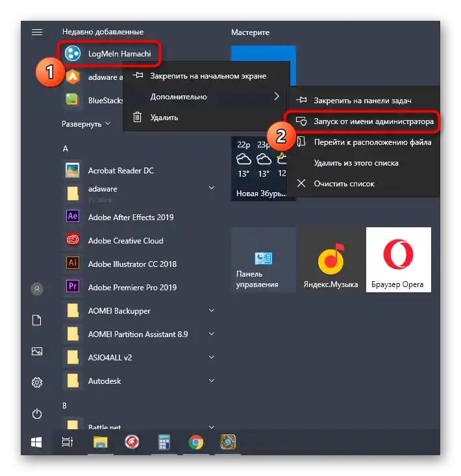Screen dimensions: 461x476
Task: Click the AOMEI Backupper folder icon
Action: pyautogui.click(x=73, y=310)
